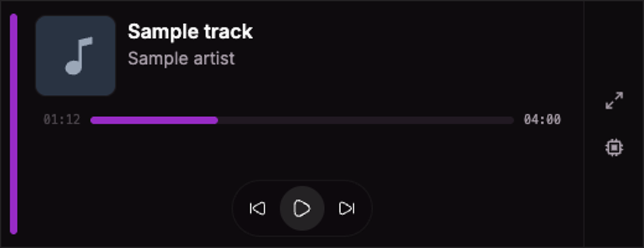Click the 01:12 elapsed time label
Image resolution: width=644 pixels, height=248 pixels.
pos(61,120)
